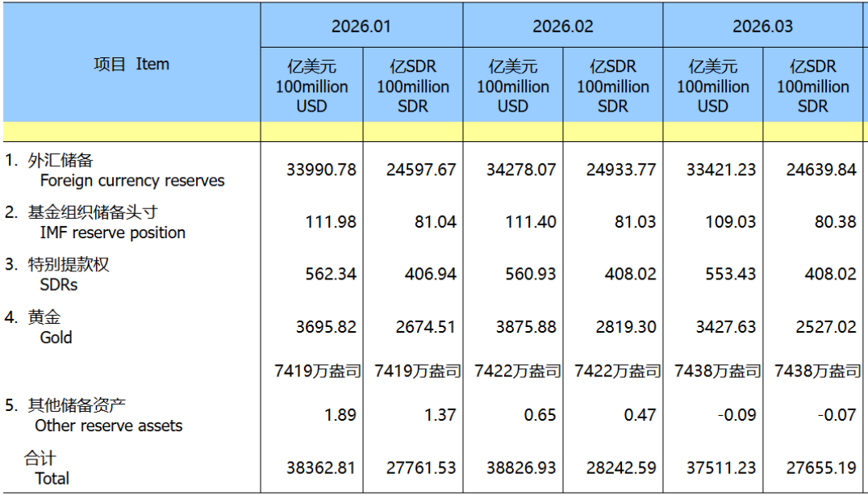Click the '100million USD' header under 2026.01
Viewport: 868px width, 495px height.
click(x=311, y=86)
